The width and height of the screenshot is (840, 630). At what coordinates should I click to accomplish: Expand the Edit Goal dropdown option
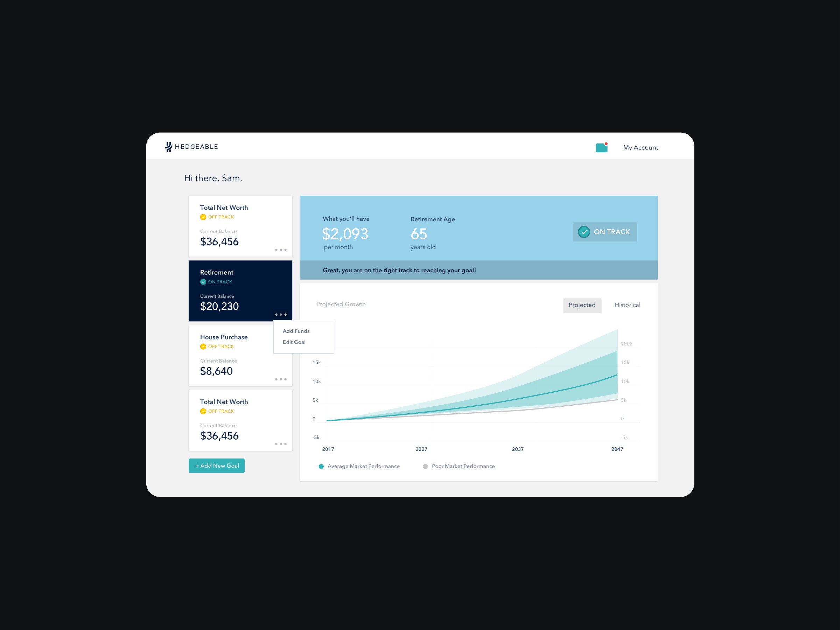(x=294, y=342)
